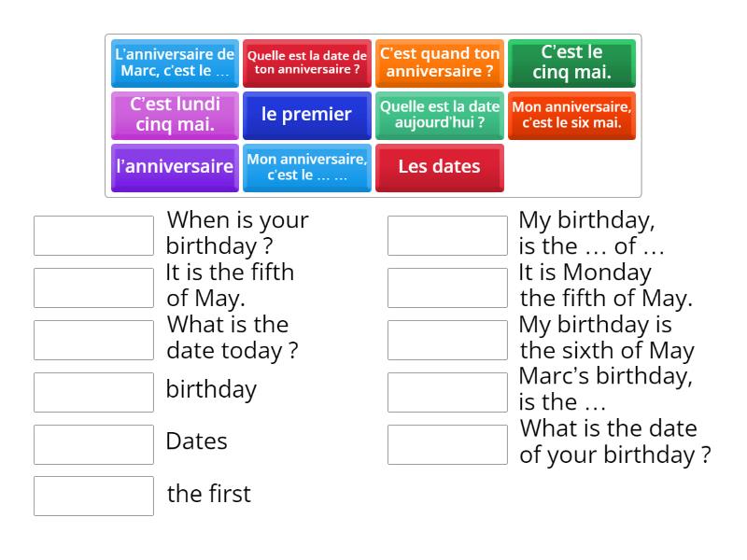This screenshot has width=747, height=560.
Task: Pick the red 'Les dates' tile
Action: coord(440,167)
